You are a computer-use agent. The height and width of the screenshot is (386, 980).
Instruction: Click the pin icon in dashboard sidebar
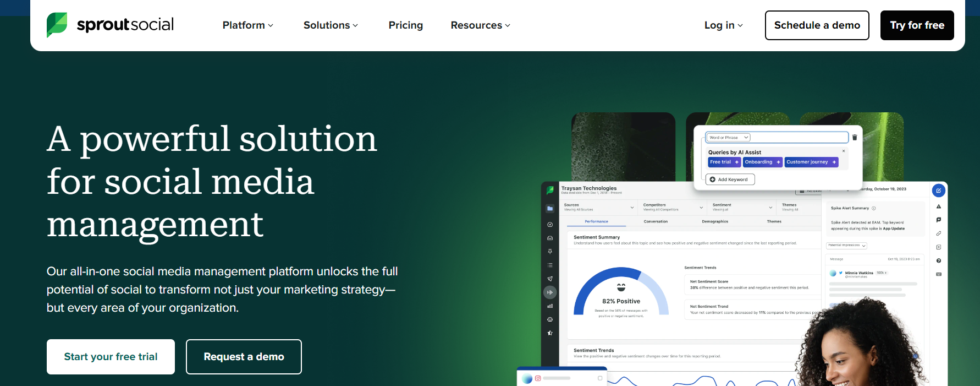pos(550,251)
